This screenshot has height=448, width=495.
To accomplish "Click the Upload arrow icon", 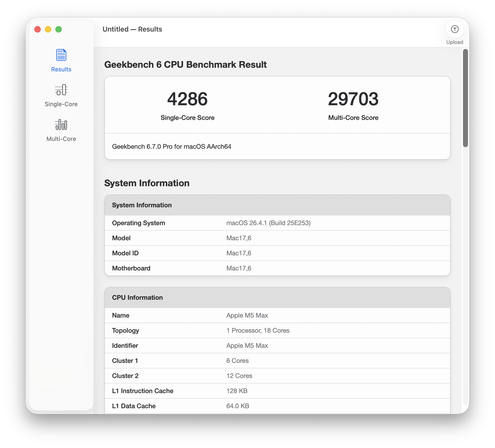I will point(455,29).
